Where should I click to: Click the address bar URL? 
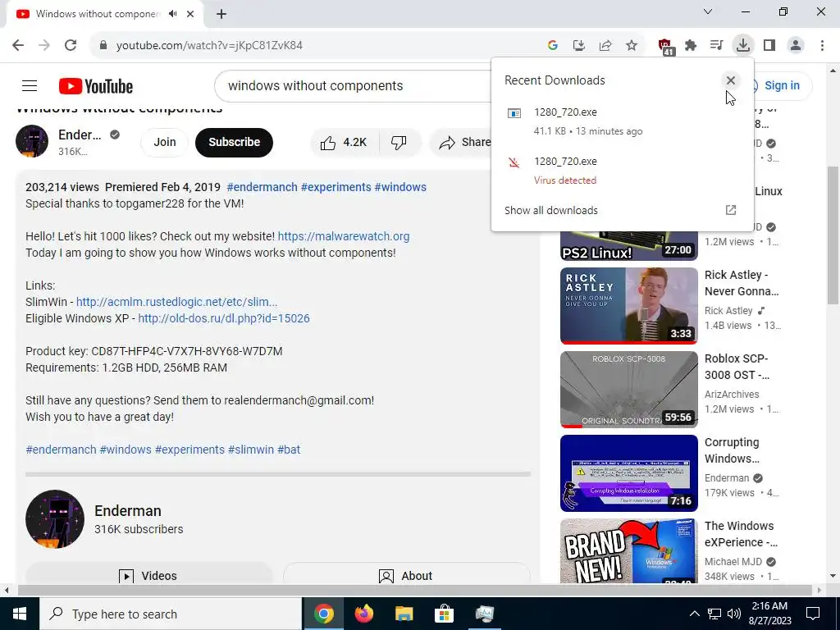point(209,46)
